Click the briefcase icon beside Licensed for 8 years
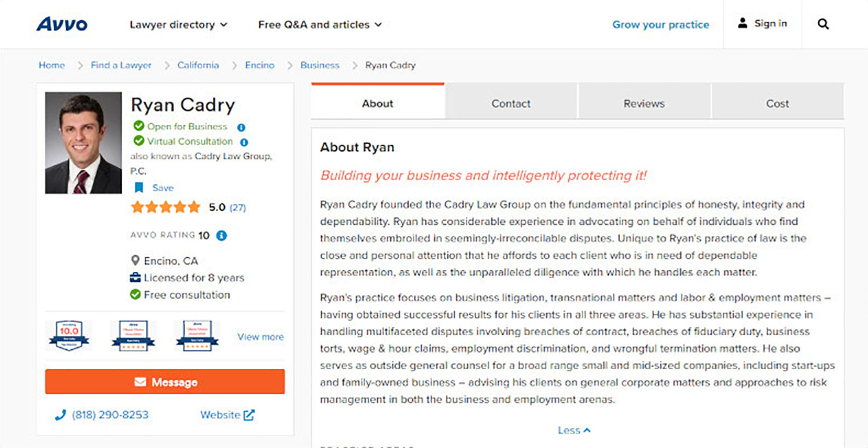The width and height of the screenshot is (868, 448). [136, 277]
